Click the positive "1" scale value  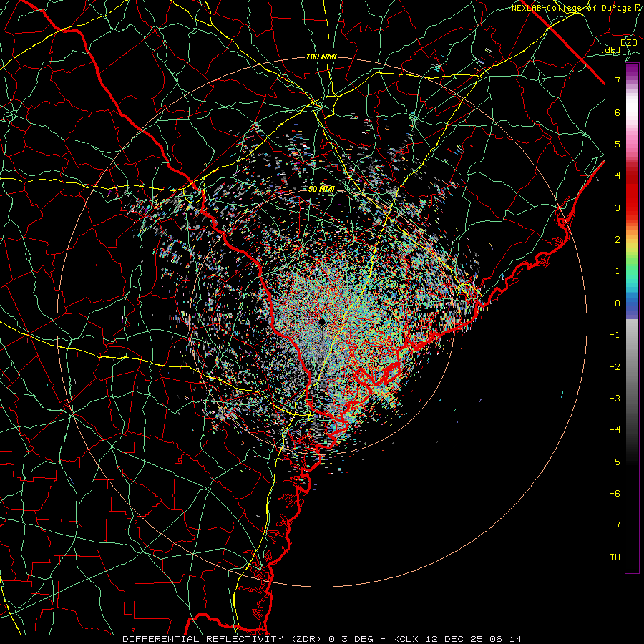pyautogui.click(x=618, y=271)
